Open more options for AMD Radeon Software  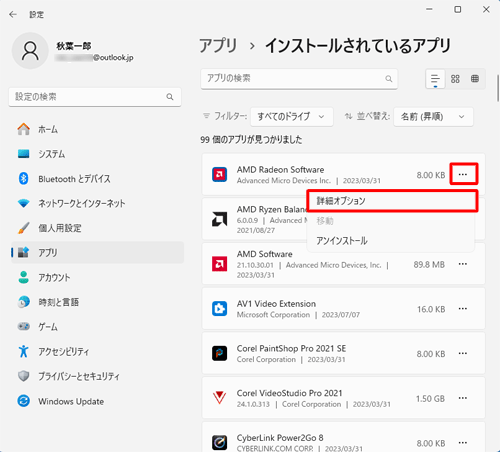[x=463, y=174]
